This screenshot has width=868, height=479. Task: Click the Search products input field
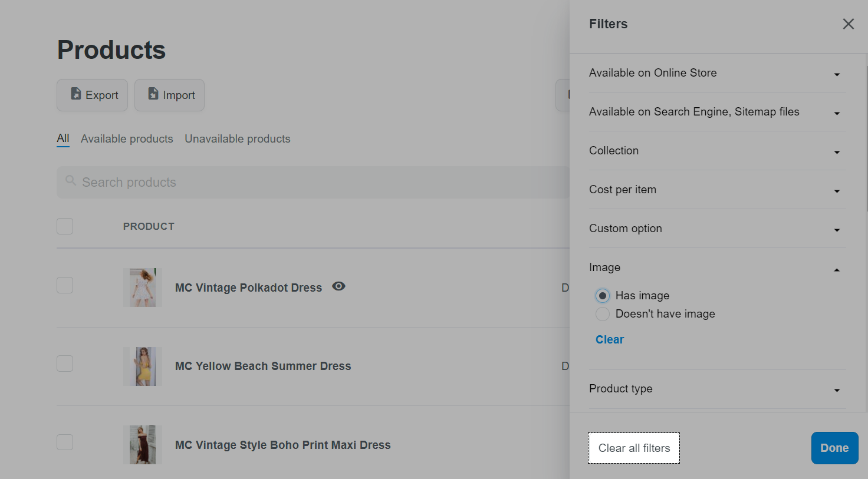[313, 182]
